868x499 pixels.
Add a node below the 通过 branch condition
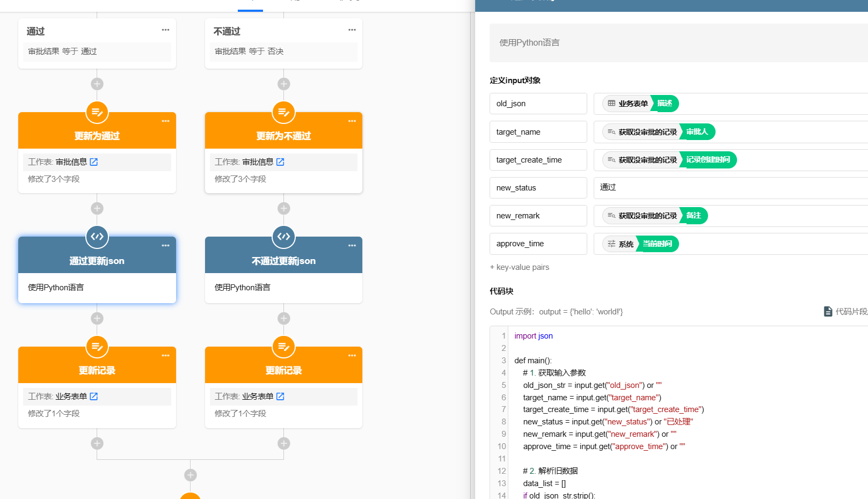(97, 84)
